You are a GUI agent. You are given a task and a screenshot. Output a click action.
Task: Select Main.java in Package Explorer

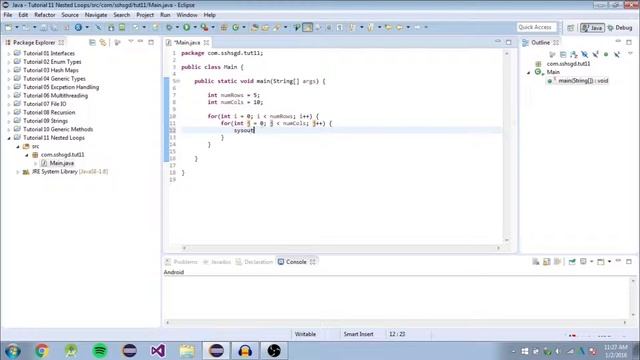coord(62,163)
